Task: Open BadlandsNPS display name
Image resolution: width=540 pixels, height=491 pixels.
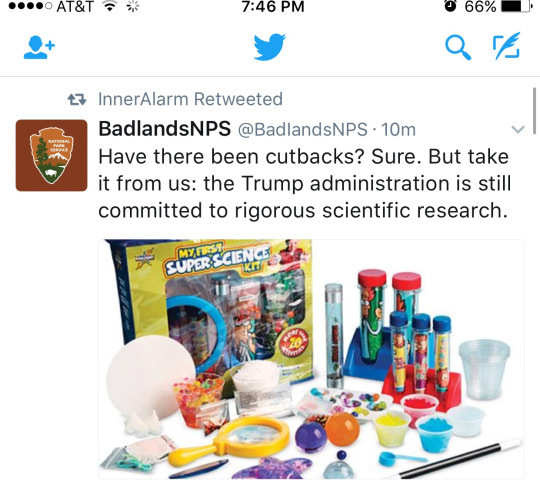Action: coord(165,129)
